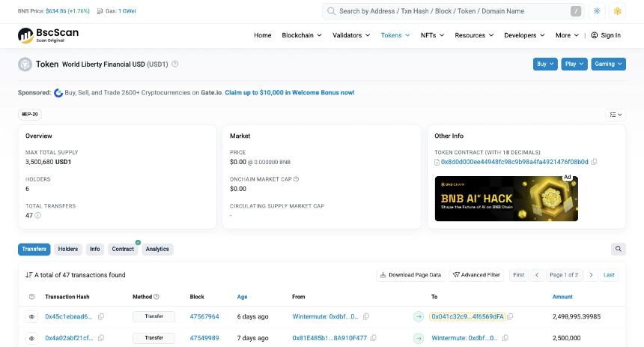Click in the search address input field
The image size is (644, 347).
[x=452, y=11]
